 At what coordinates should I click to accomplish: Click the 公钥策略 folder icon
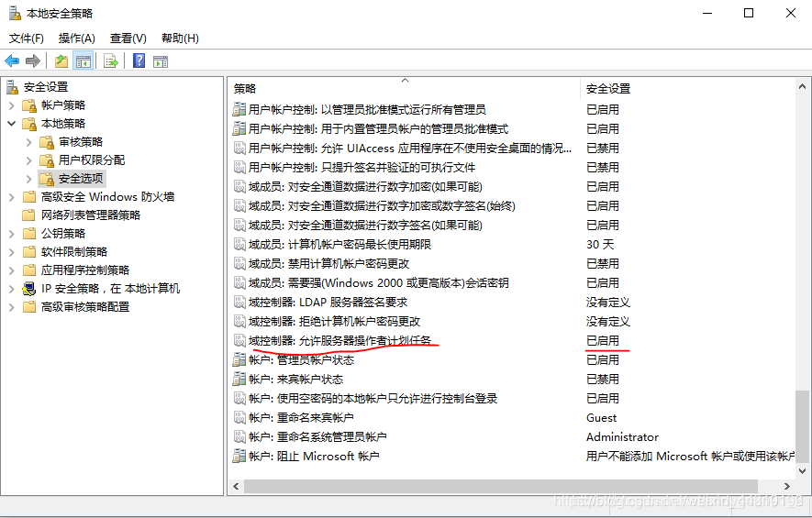click(29, 234)
